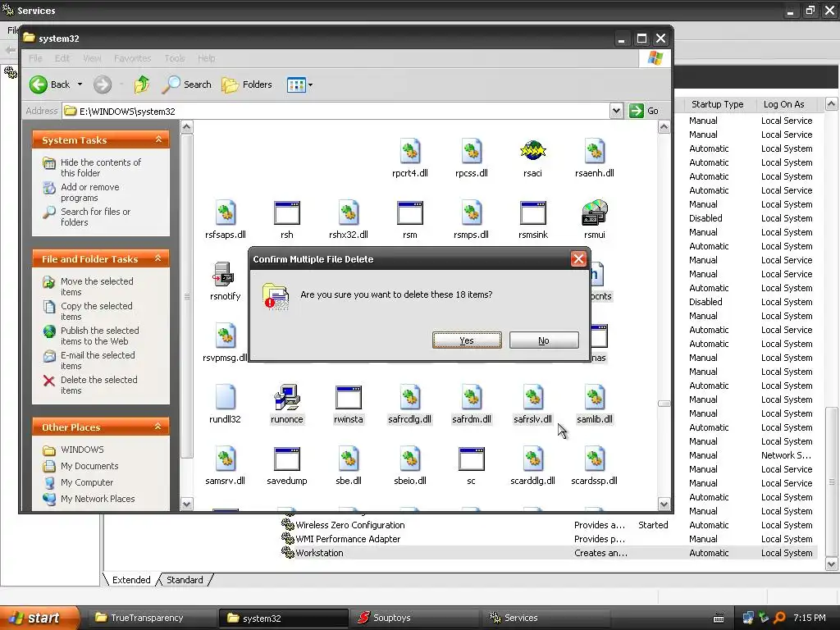Cancel deletion with the No button
840x630 pixels.
click(x=544, y=340)
